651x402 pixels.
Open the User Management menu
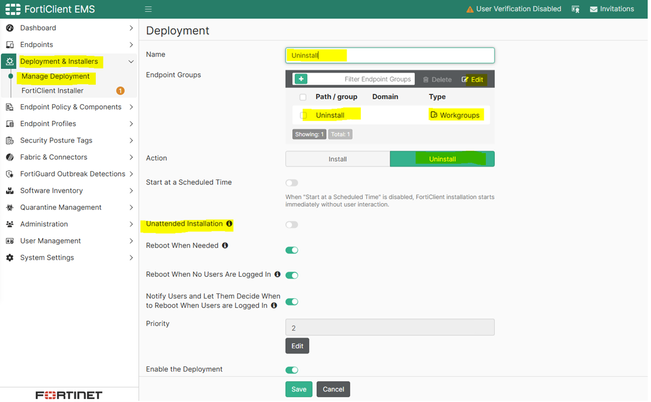51,241
